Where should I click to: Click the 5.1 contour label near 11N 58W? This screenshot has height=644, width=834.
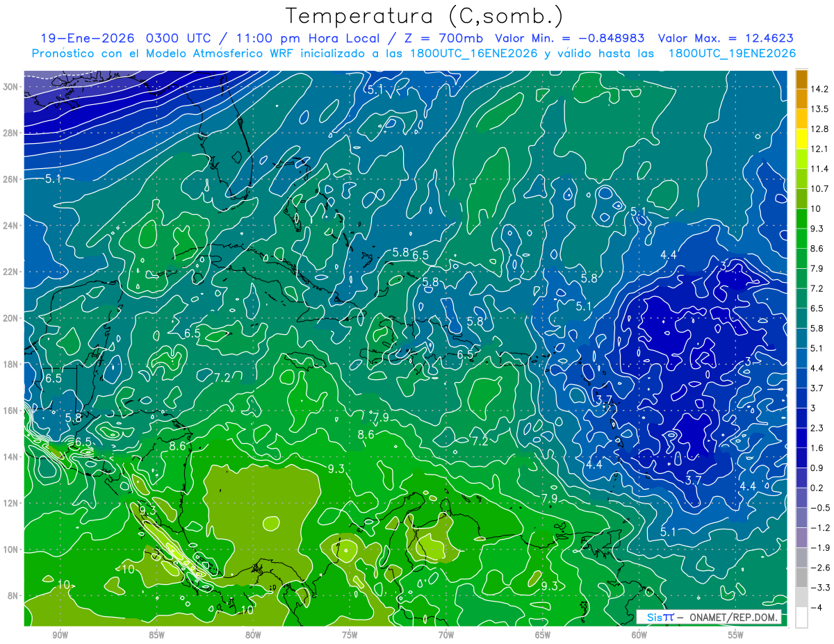click(x=668, y=531)
